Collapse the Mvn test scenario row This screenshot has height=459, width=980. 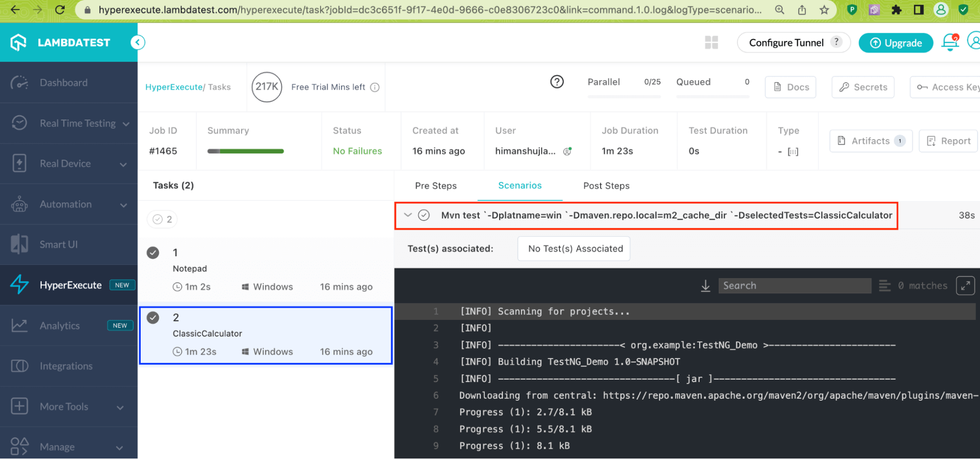pyautogui.click(x=407, y=215)
